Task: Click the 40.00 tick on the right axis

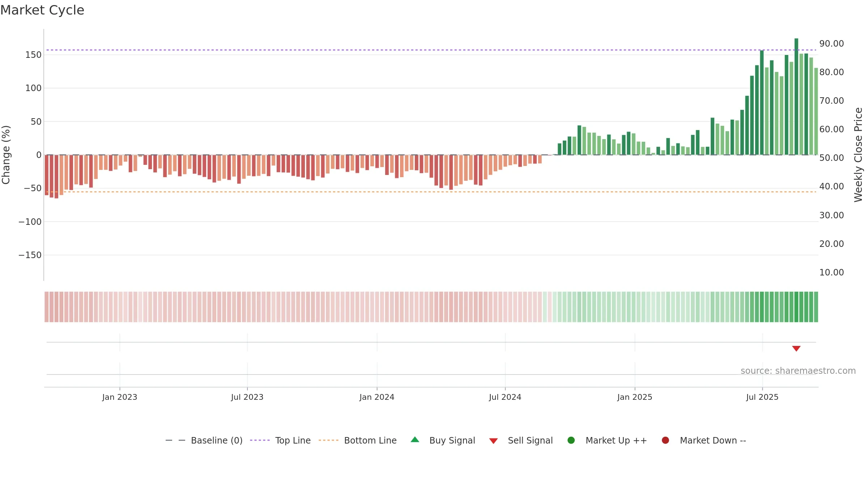Action: click(831, 187)
